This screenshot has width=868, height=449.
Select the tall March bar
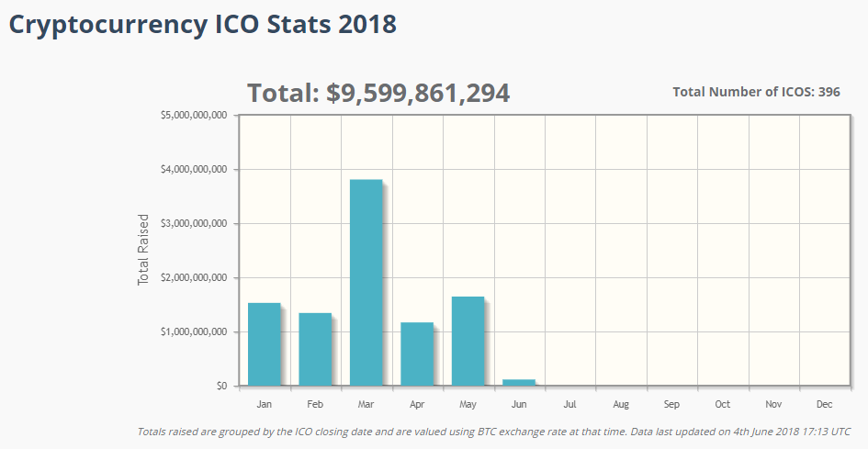point(366,283)
